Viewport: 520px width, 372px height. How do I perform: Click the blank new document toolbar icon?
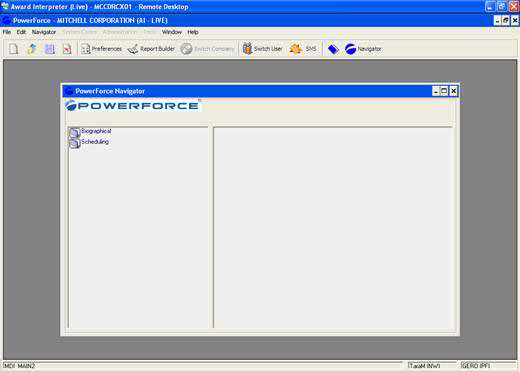pos(14,49)
